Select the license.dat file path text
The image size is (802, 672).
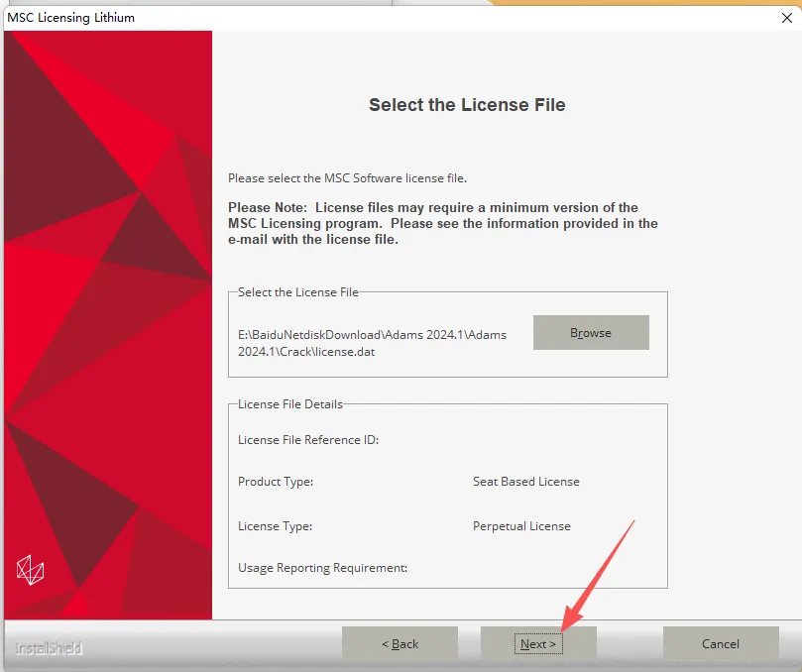click(x=372, y=343)
